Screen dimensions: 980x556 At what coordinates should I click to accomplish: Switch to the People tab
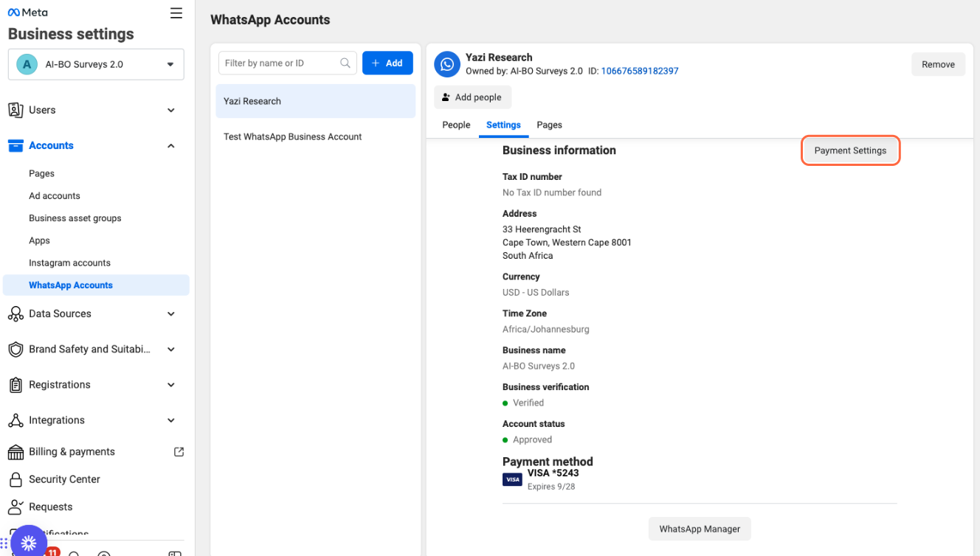click(x=456, y=125)
